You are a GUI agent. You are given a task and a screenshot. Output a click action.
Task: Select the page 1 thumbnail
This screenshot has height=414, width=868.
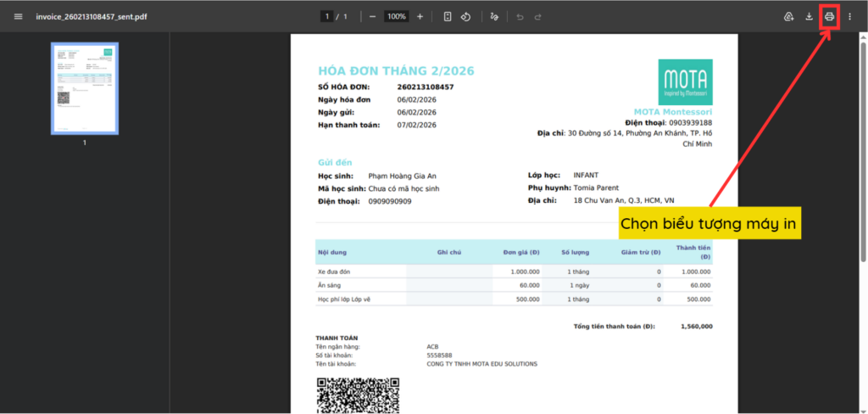pos(84,88)
